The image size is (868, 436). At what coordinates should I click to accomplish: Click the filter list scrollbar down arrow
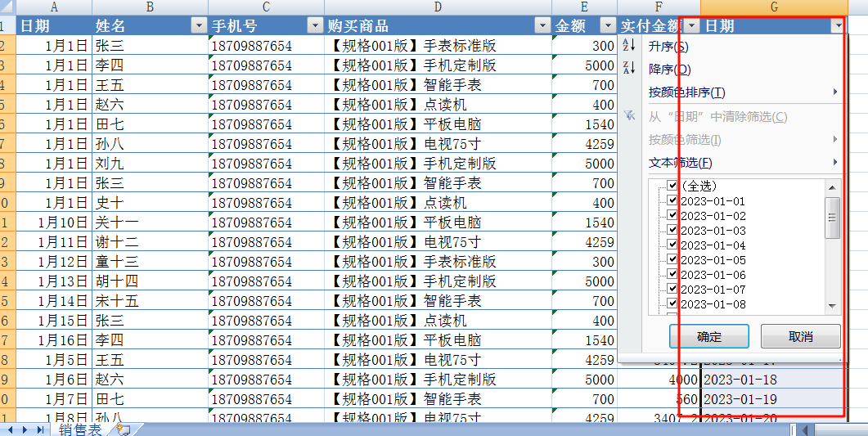(x=832, y=305)
